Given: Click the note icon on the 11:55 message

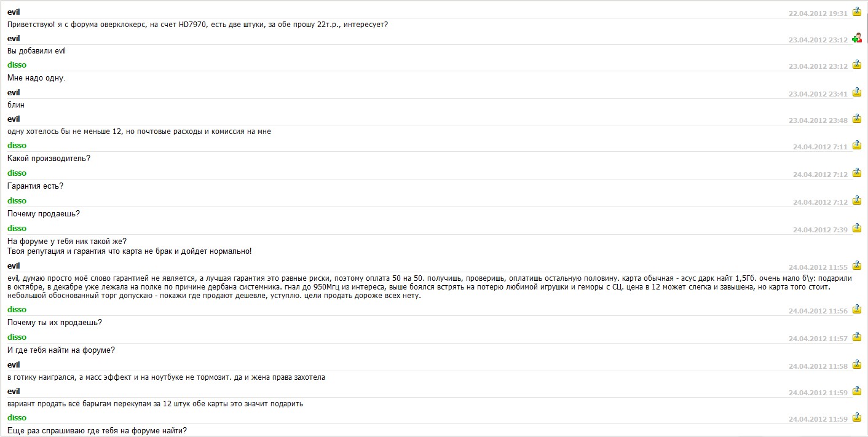Looking at the screenshot, I should pyautogui.click(x=857, y=266).
